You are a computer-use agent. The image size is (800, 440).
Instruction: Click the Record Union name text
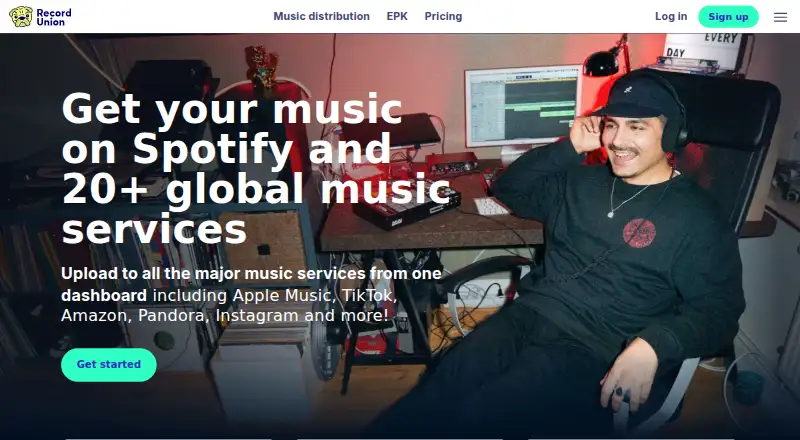[x=54, y=17]
